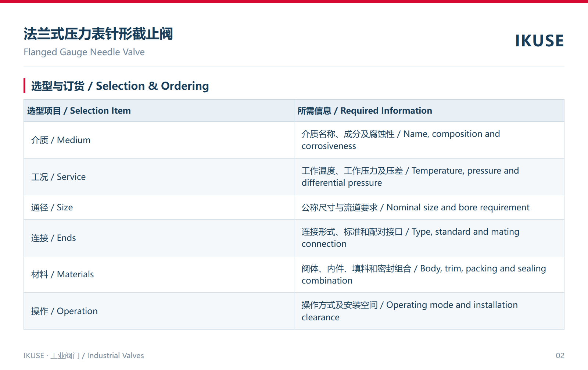Select the Medium row cell
Viewport: 588px width, 370px height.
click(159, 140)
